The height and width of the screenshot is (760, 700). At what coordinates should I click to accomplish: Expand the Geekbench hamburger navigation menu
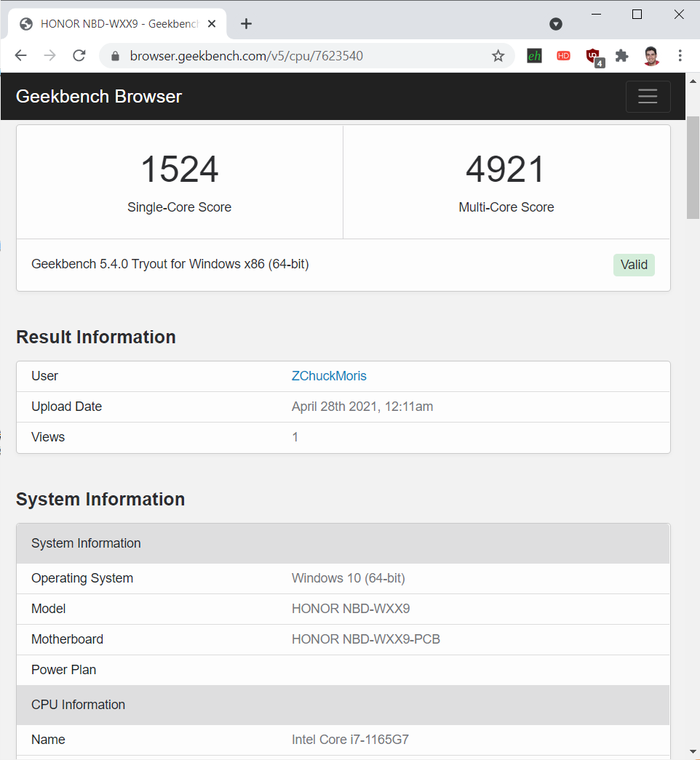[648, 97]
